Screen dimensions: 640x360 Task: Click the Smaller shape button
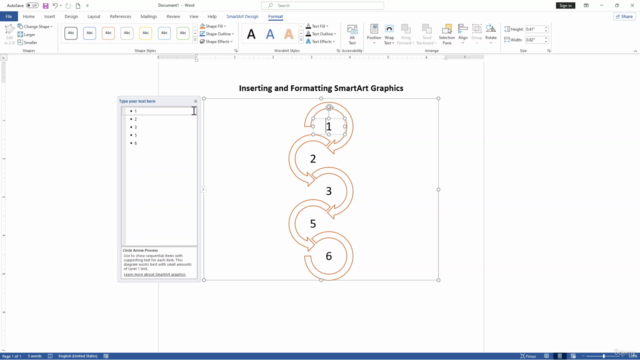click(27, 42)
